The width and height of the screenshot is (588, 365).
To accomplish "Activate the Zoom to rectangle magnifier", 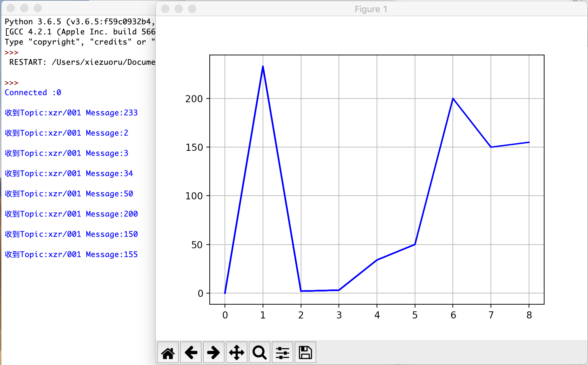I will [x=260, y=353].
